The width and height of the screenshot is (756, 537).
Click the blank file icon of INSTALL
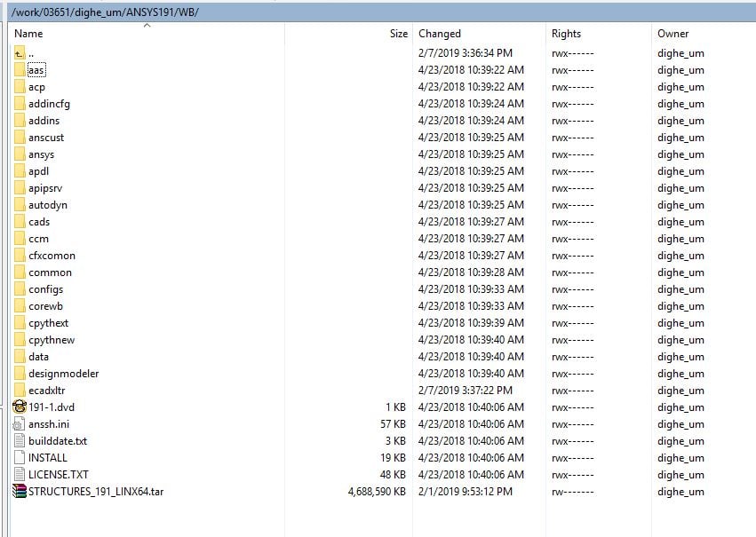point(20,457)
